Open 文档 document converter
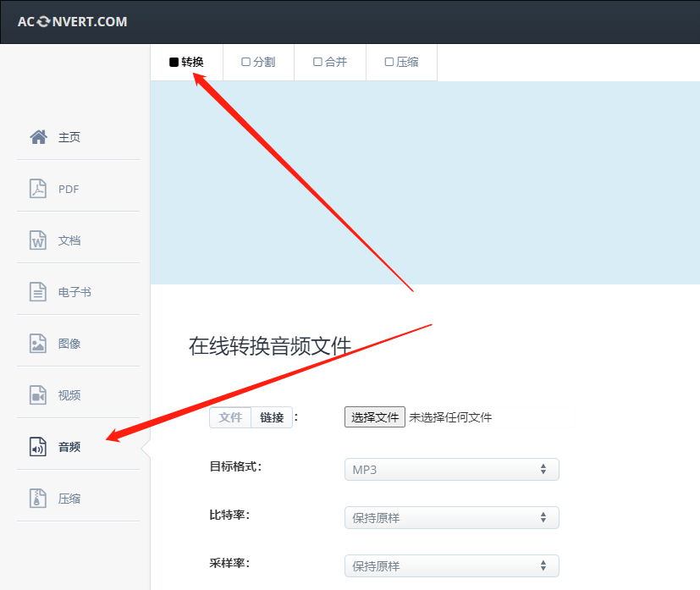This screenshot has width=700, height=590. pyautogui.click(x=69, y=240)
